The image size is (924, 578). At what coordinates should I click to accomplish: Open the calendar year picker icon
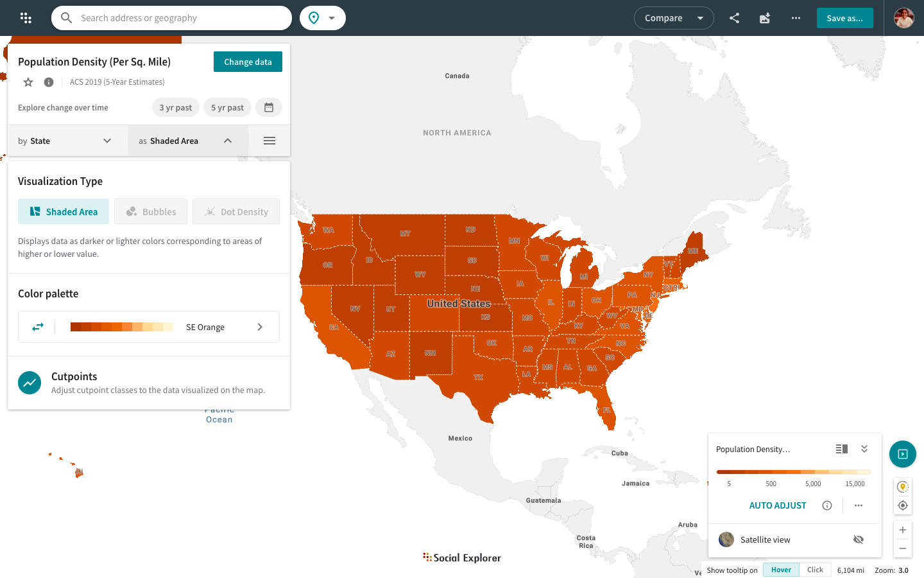tap(269, 107)
